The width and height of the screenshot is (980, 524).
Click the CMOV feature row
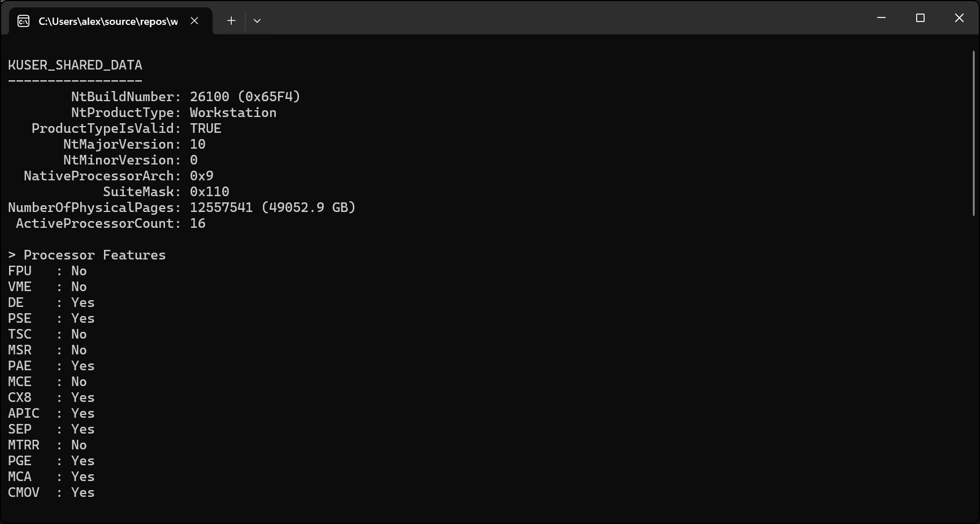coord(51,492)
